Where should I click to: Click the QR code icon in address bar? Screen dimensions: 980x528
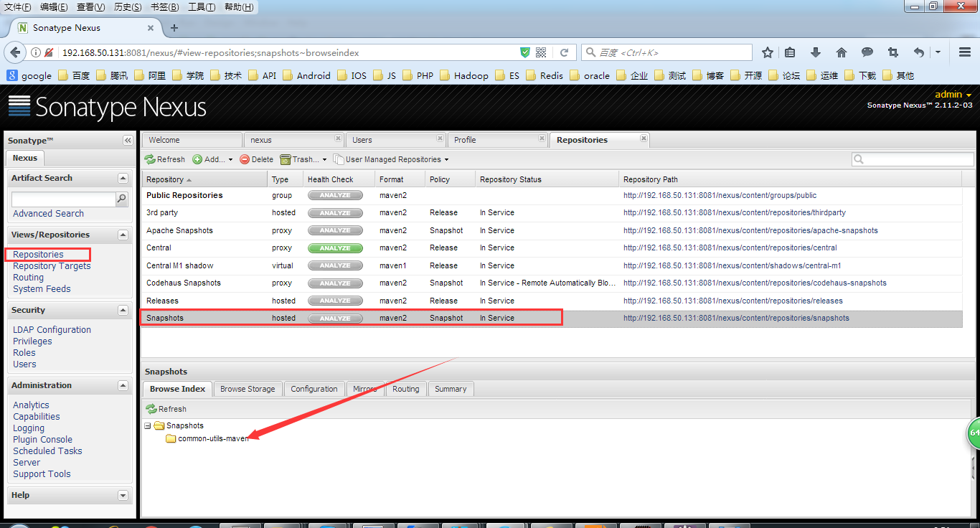(541, 52)
